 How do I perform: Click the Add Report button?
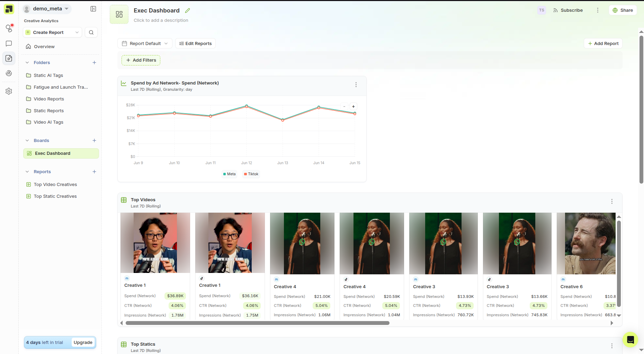(x=603, y=43)
